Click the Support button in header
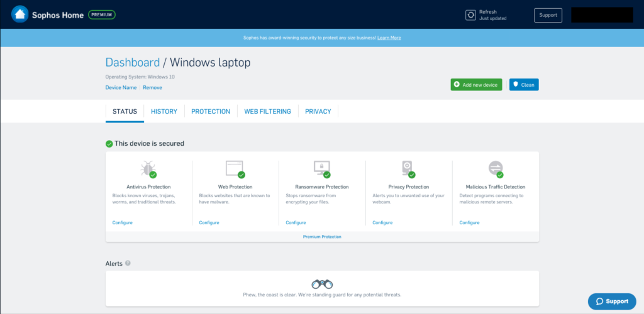The height and width of the screenshot is (314, 644). coord(548,15)
